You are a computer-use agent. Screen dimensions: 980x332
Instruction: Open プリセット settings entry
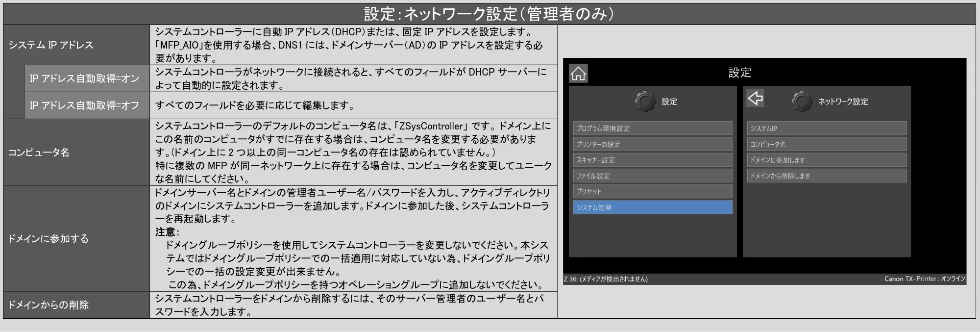pos(653,191)
